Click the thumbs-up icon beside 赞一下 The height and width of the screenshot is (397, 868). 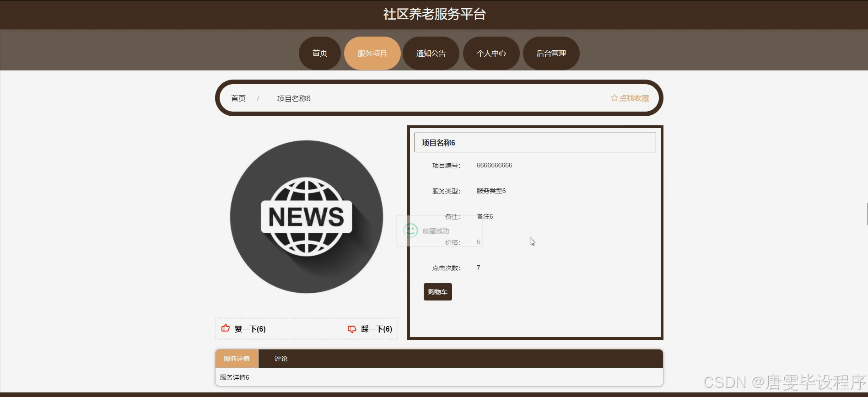point(226,328)
